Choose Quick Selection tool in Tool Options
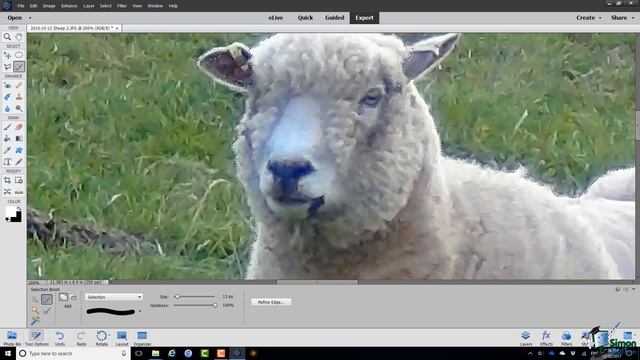Screen dimensions: 640x360 pyautogui.click(x=36, y=300)
